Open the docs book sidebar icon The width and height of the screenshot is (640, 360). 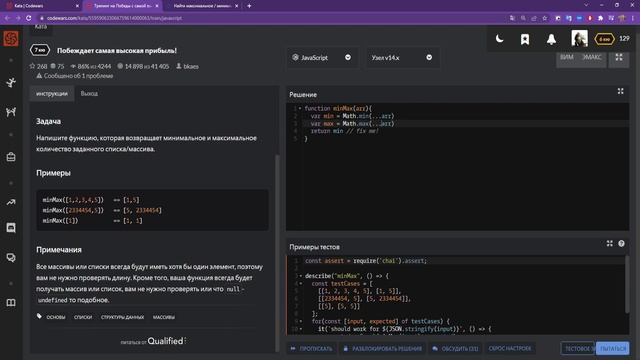[11, 302]
